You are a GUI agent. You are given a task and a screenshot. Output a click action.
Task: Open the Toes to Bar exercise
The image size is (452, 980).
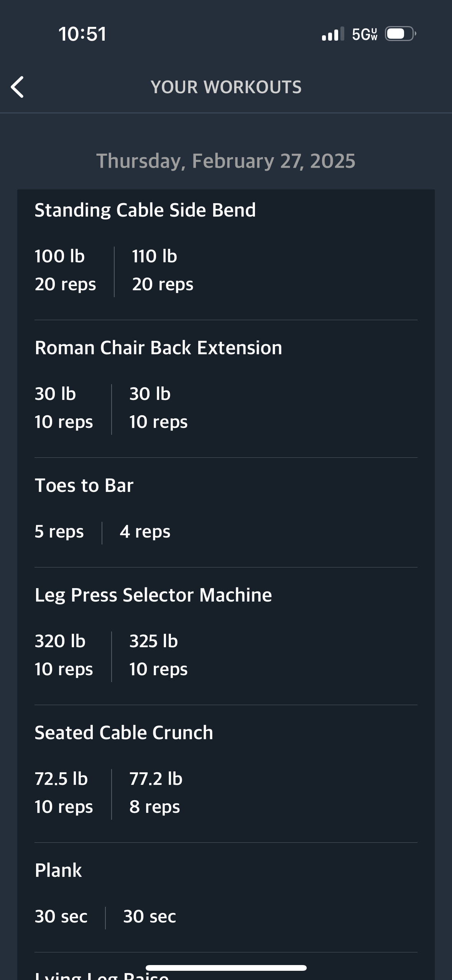pos(84,485)
